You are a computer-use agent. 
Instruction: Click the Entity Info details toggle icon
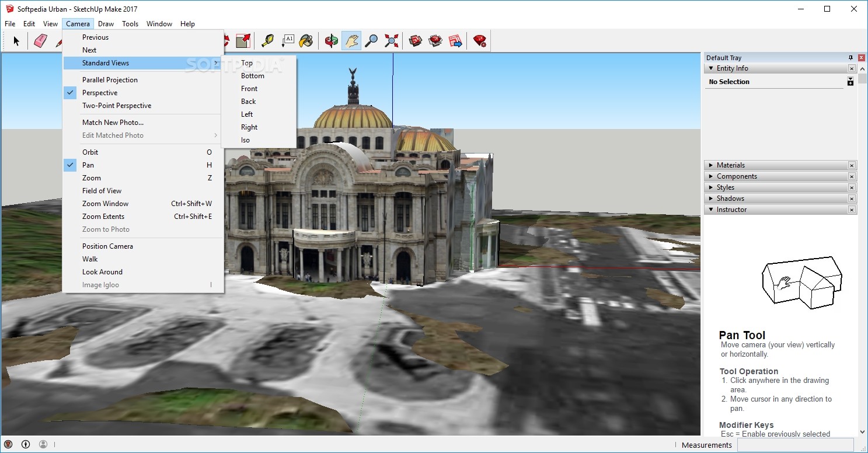coord(850,82)
